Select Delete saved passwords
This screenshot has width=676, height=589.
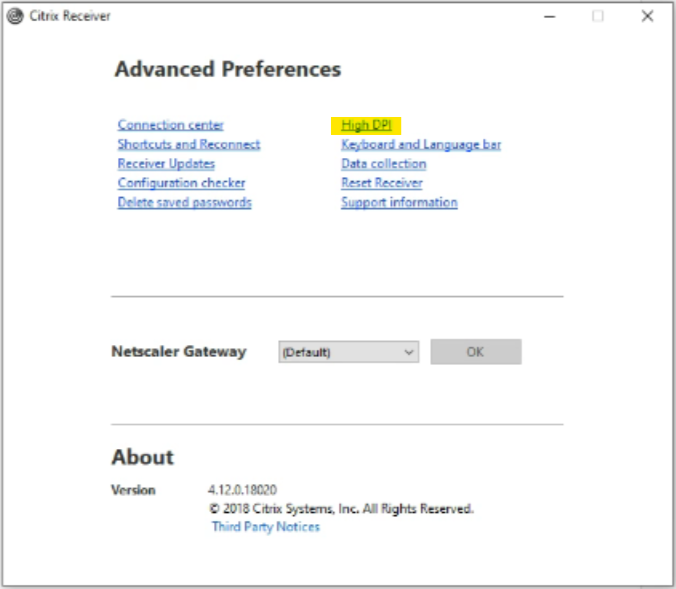pyautogui.click(x=184, y=202)
